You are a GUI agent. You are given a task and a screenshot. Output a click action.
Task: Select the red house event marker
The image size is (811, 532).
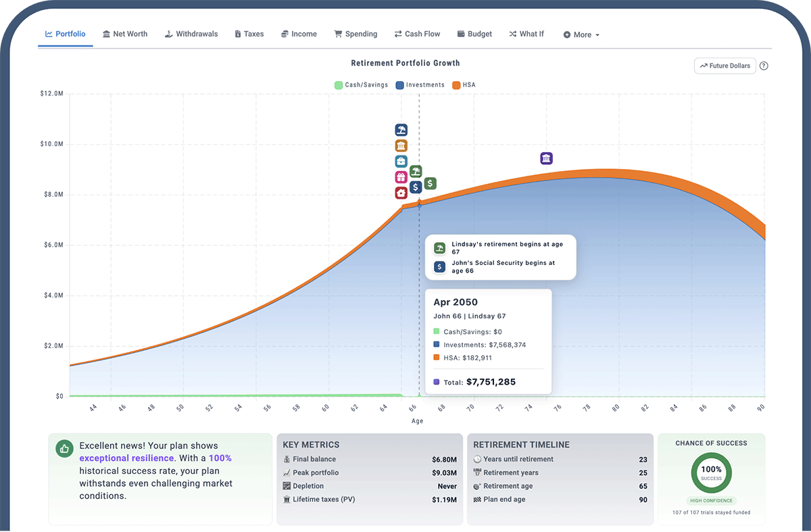[x=401, y=193]
